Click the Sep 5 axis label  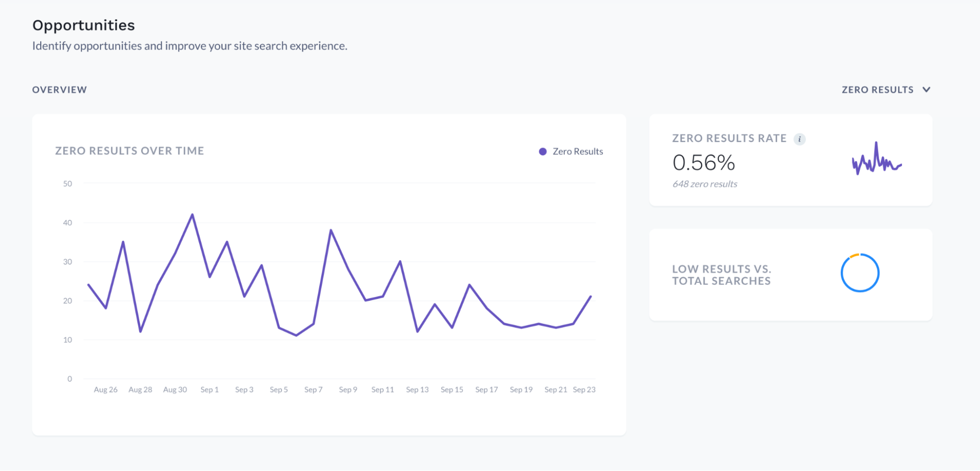[279, 390]
